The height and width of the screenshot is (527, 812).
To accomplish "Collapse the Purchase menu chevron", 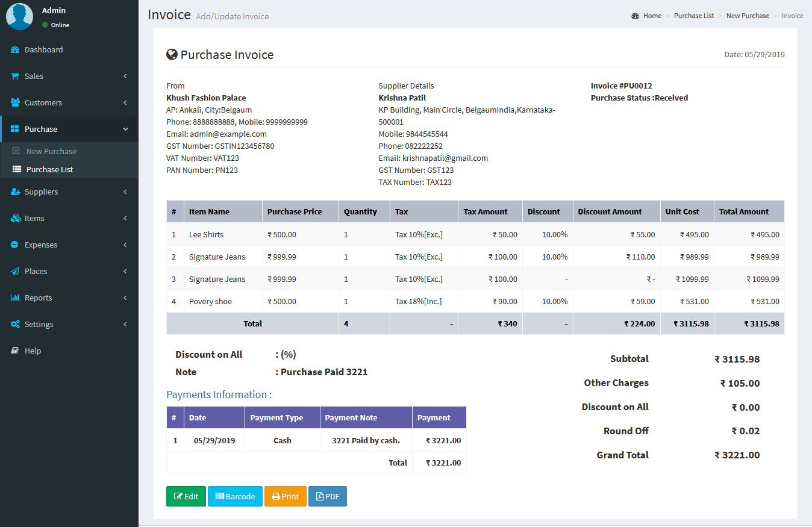I will point(125,129).
